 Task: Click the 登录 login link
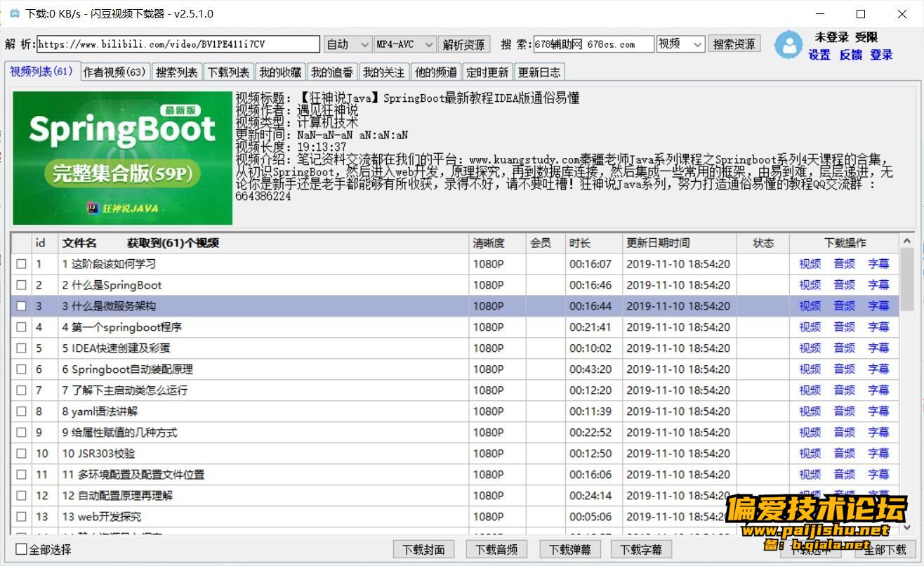coord(881,55)
